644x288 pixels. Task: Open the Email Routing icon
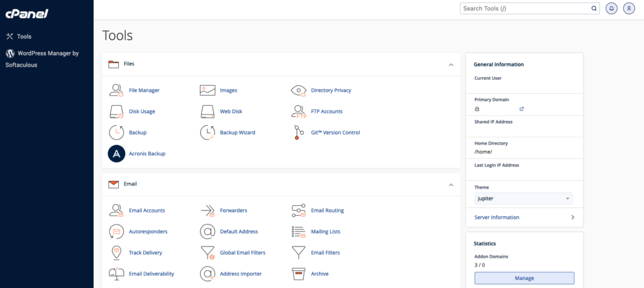(299, 211)
